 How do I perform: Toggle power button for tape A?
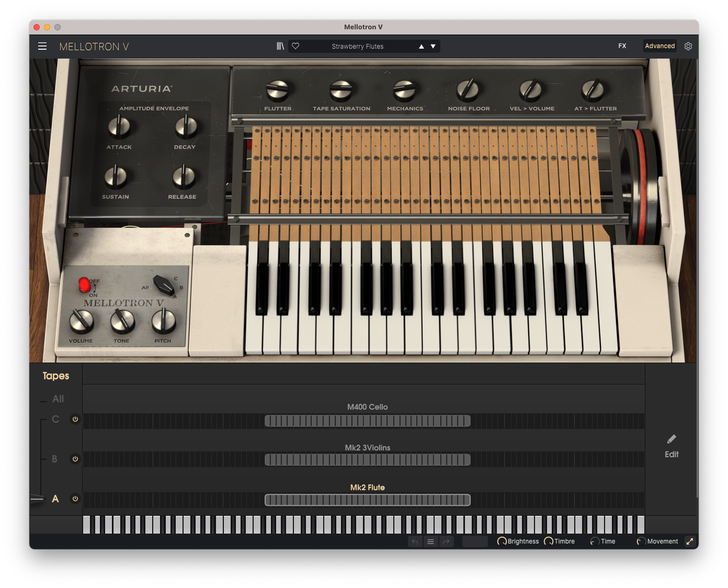(75, 499)
